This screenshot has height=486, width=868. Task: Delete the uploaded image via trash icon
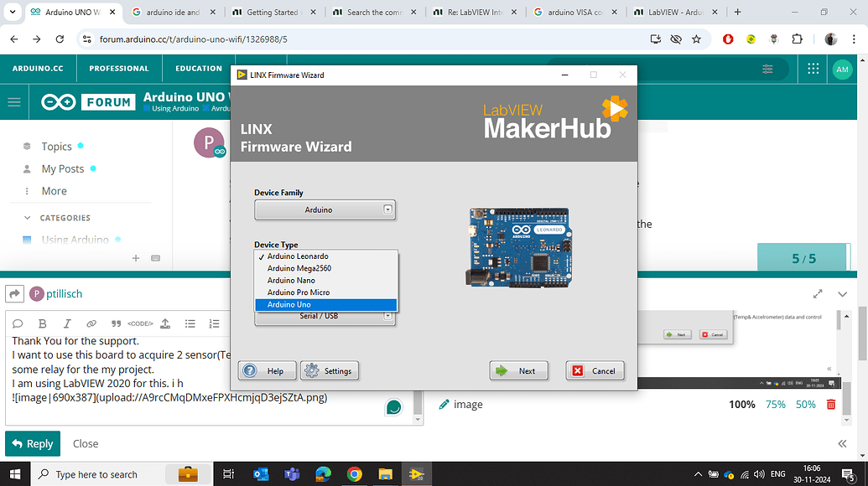[x=830, y=404]
